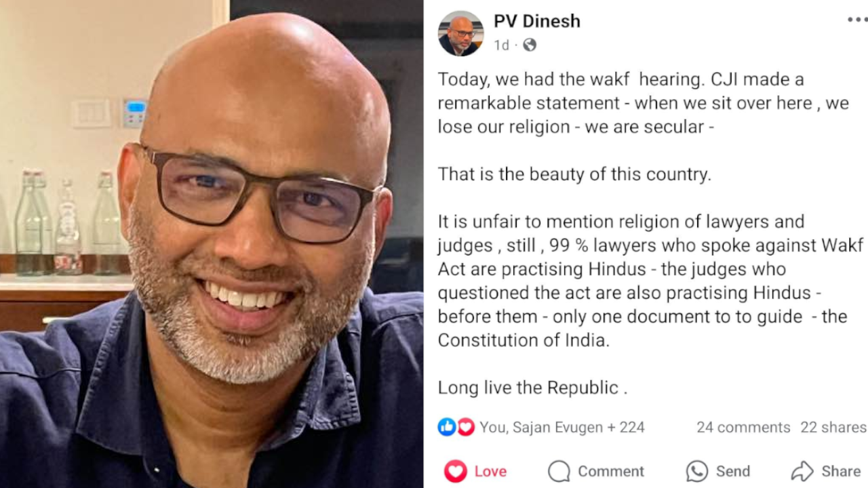This screenshot has width=868, height=488.
Task: Open the large photo of the smiling man
Action: tap(212, 244)
